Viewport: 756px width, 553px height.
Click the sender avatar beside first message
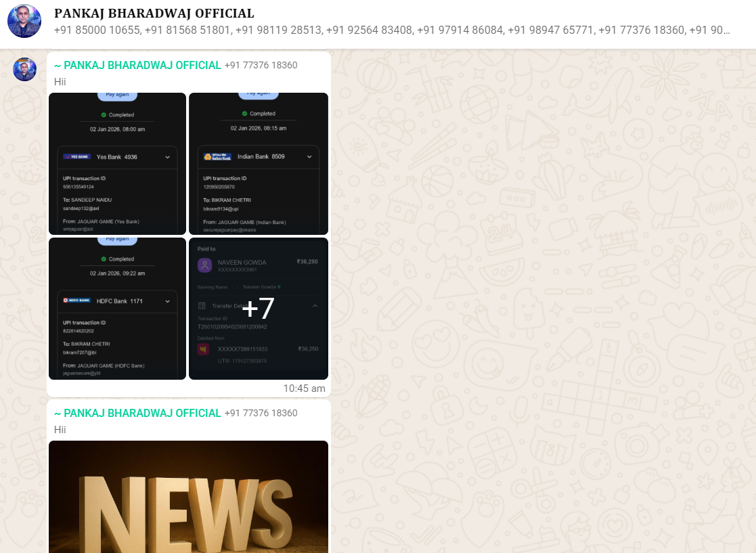[x=24, y=69]
